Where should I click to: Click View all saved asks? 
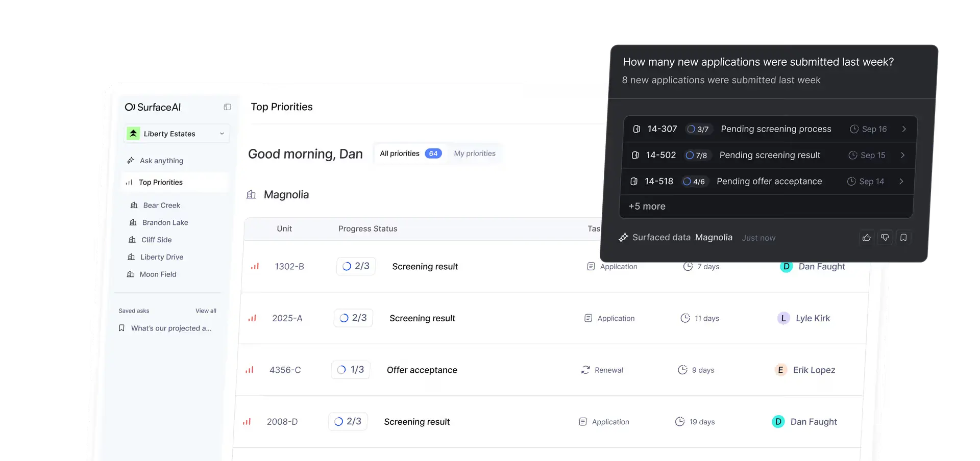point(206,311)
